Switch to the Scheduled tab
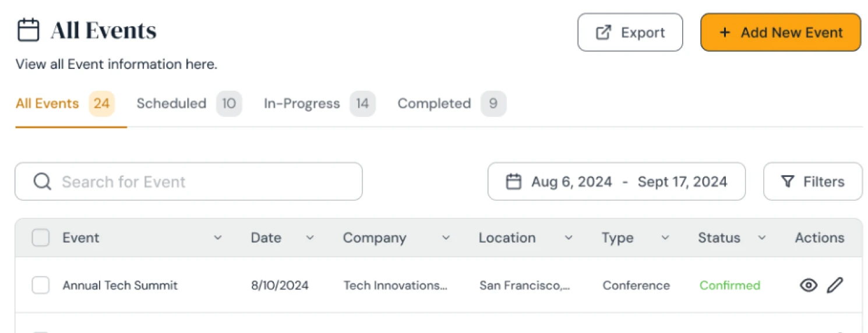 pyautogui.click(x=171, y=104)
